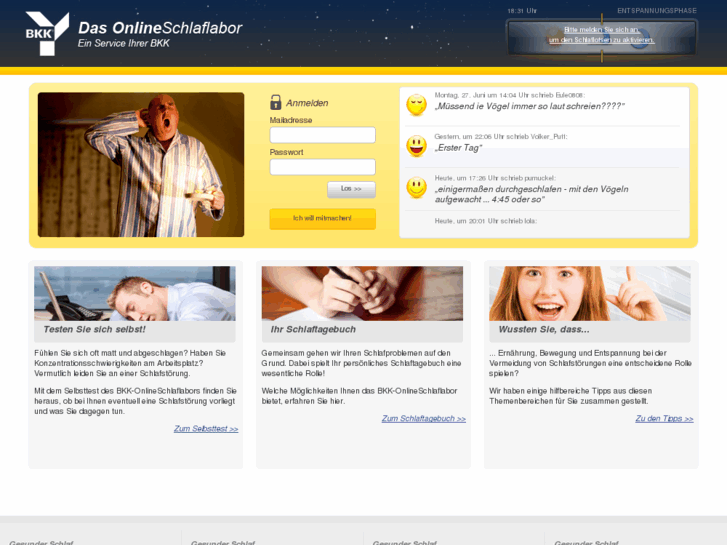Click the 'Ein Service Ihrer BKK' subtitle
Viewport: 727px width, 545px height.
tap(123, 43)
